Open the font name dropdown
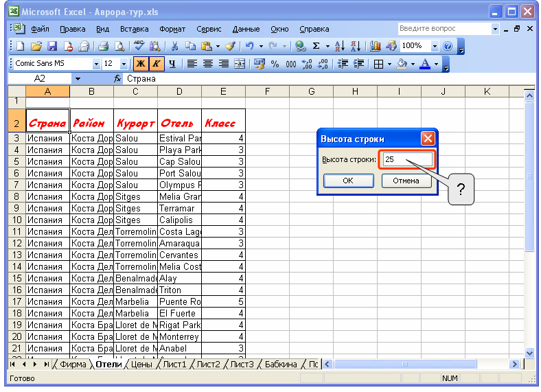The height and width of the screenshot is (392, 541). pyautogui.click(x=96, y=64)
